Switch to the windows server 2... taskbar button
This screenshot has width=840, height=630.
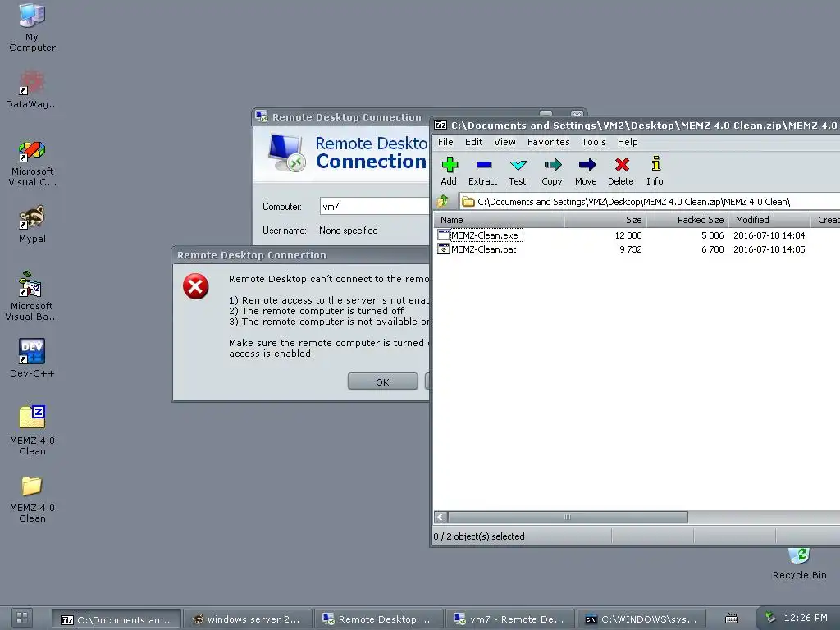coord(247,619)
